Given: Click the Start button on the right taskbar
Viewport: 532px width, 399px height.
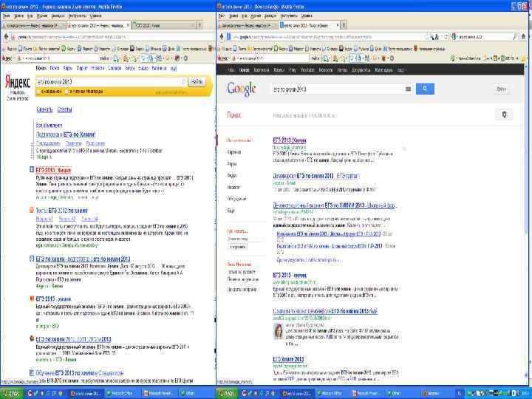Looking at the screenshot, I should coord(228,394).
